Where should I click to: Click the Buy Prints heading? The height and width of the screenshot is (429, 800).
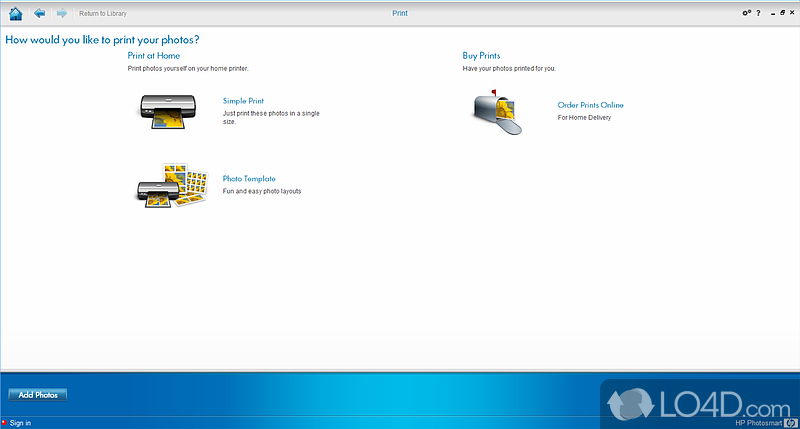[481, 56]
